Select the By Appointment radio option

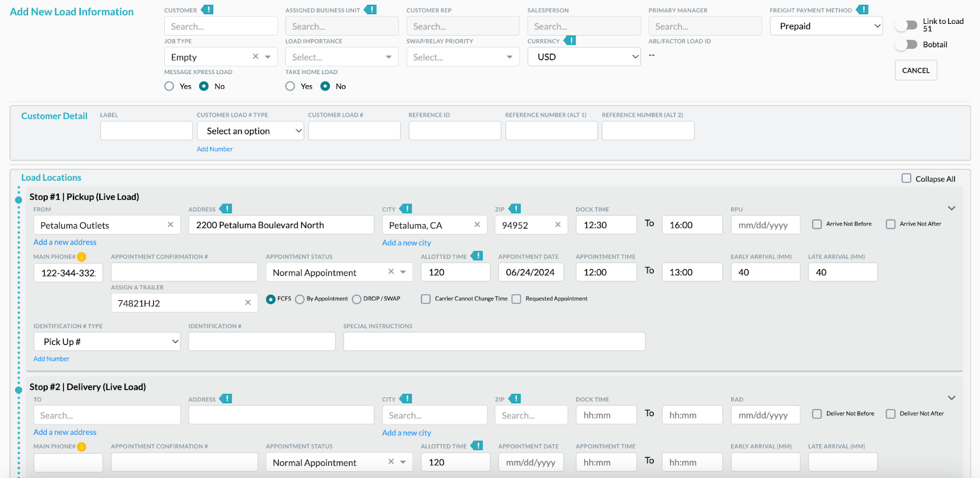coord(300,299)
